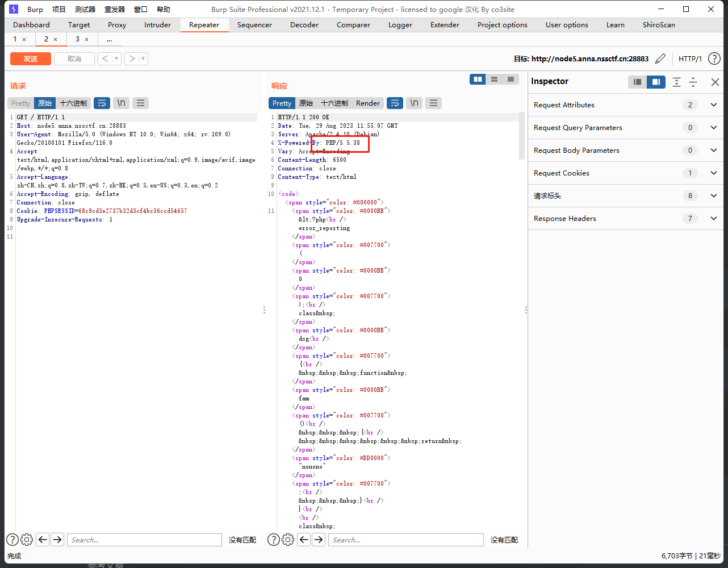Open the Proxy tab
Viewport: 728px width, 568px height.
tap(117, 25)
